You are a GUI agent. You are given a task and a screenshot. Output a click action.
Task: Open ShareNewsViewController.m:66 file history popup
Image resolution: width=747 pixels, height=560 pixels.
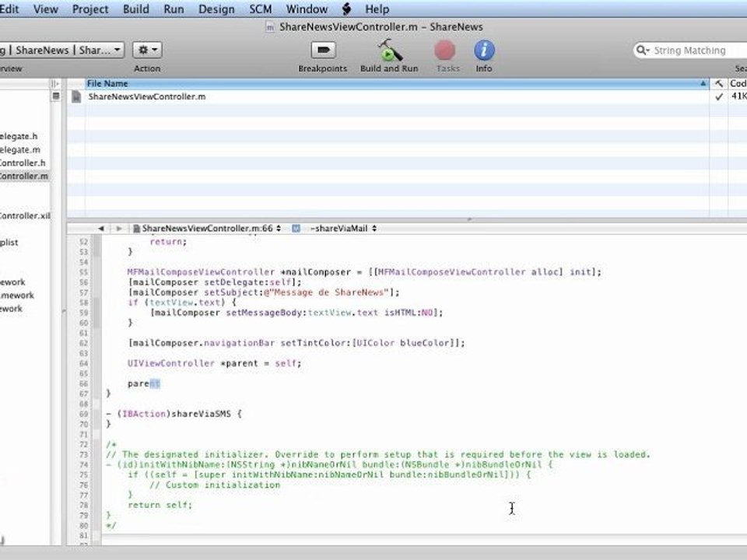pos(207,229)
